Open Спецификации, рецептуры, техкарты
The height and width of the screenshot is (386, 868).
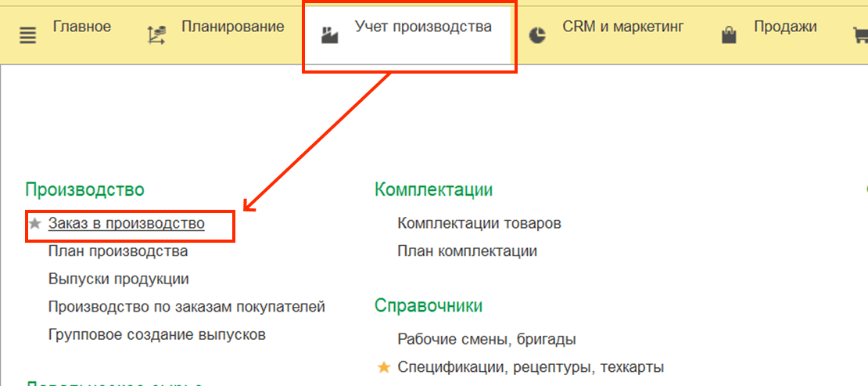pos(530,367)
